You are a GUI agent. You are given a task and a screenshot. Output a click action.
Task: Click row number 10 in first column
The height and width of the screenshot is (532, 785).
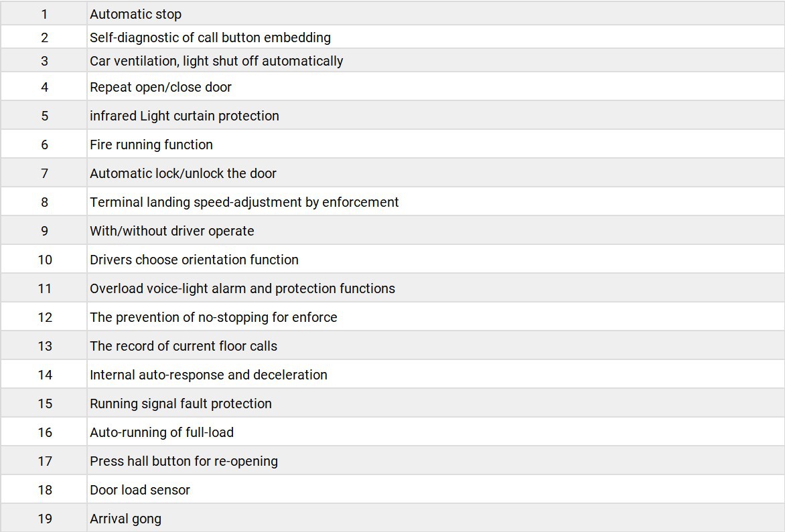point(45,260)
